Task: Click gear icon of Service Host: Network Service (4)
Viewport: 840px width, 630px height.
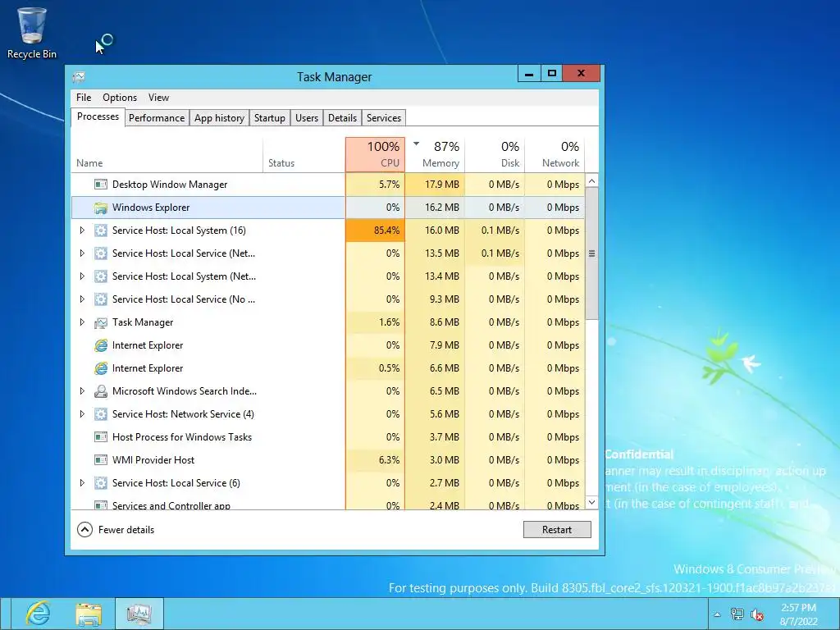Action: pos(101,414)
